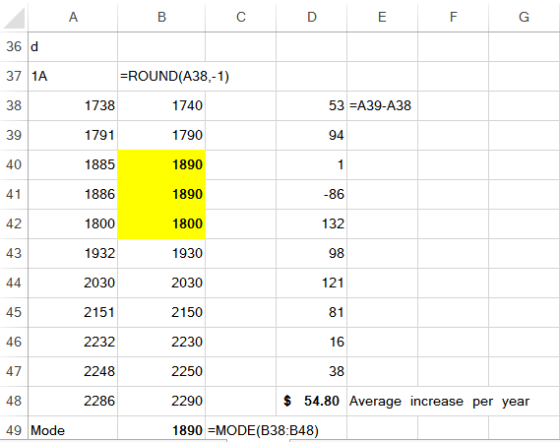560x442 pixels.
Task: Select row 42 header
Action: [x=14, y=223]
